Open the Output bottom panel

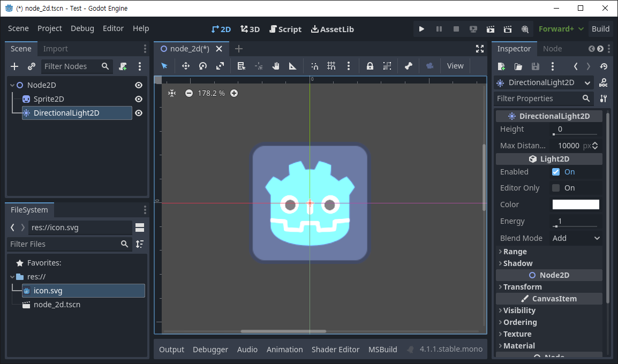[x=171, y=350]
